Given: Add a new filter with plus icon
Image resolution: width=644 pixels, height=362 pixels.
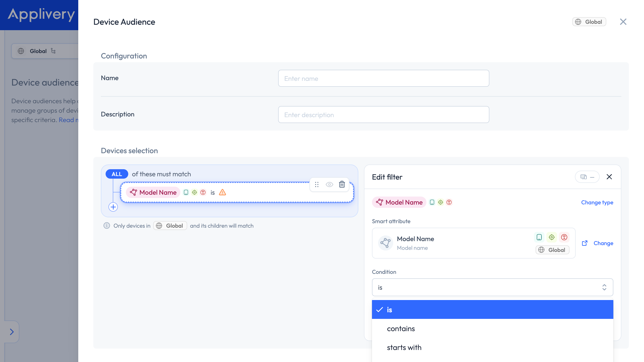Looking at the screenshot, I should pyautogui.click(x=113, y=207).
